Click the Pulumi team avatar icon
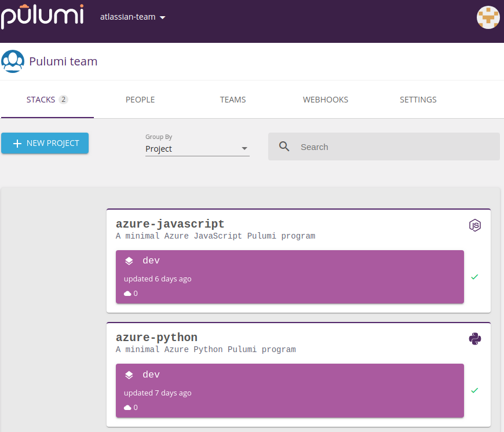The width and height of the screenshot is (504, 432). tap(13, 61)
